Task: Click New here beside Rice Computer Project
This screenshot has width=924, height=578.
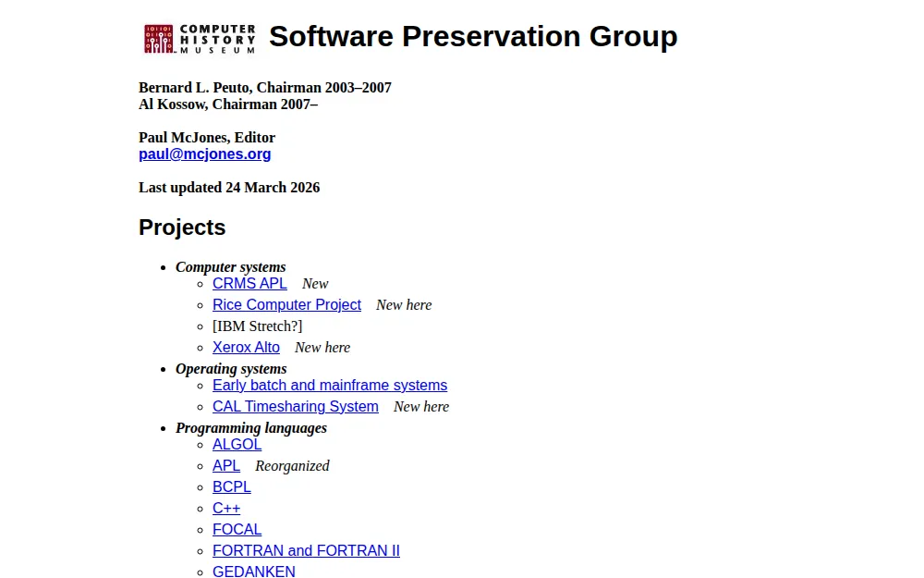Action: 404,305
